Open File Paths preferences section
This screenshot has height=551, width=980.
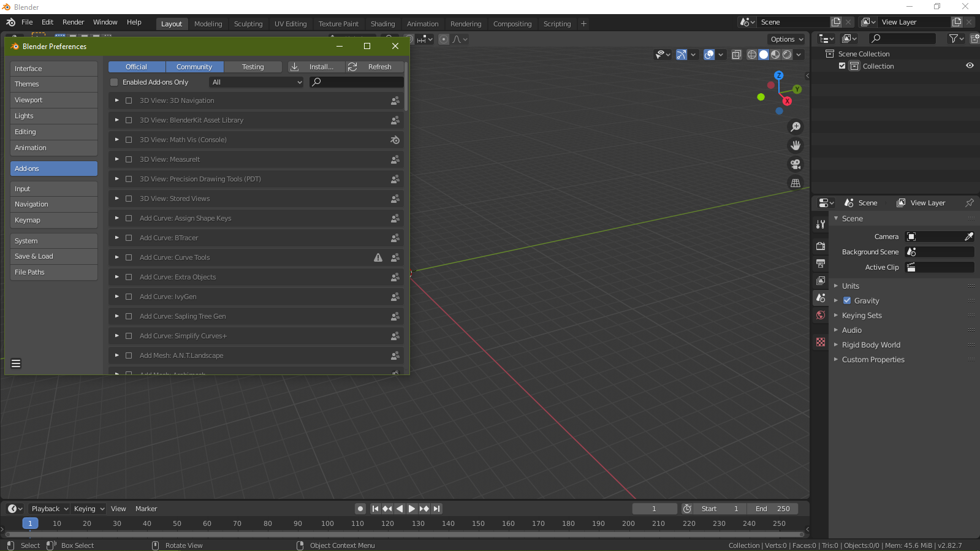(54, 272)
